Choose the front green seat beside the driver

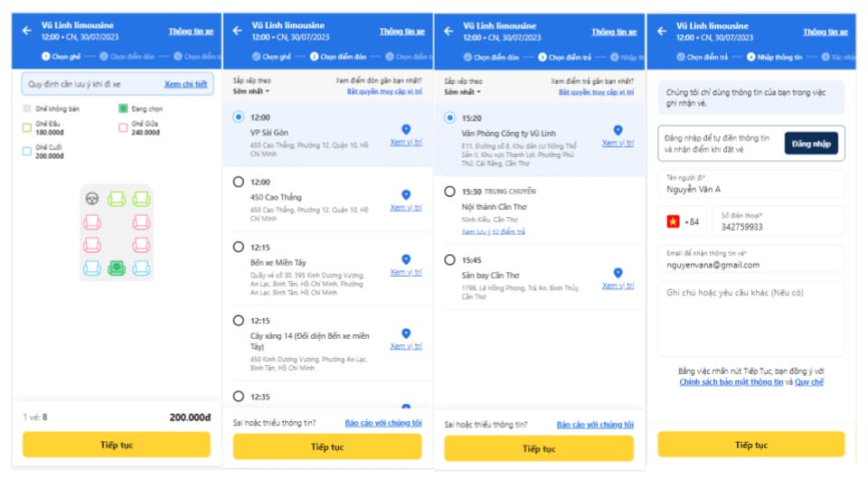(117, 199)
